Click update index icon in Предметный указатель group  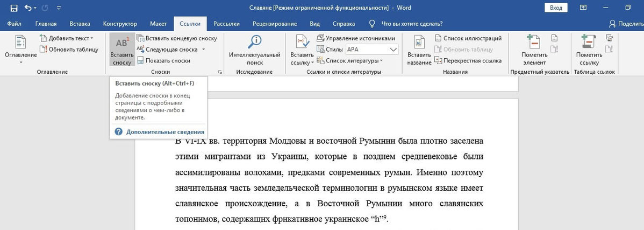pyautogui.click(x=554, y=50)
